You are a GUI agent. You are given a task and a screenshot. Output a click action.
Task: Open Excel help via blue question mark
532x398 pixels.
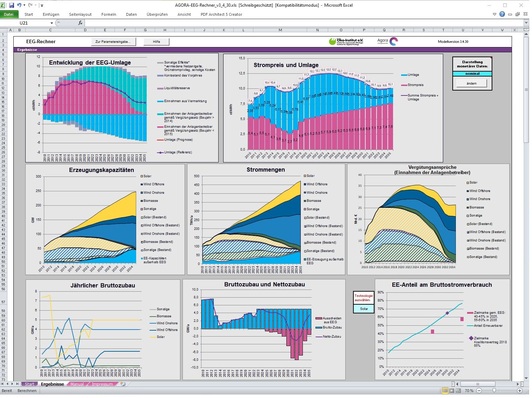502,14
